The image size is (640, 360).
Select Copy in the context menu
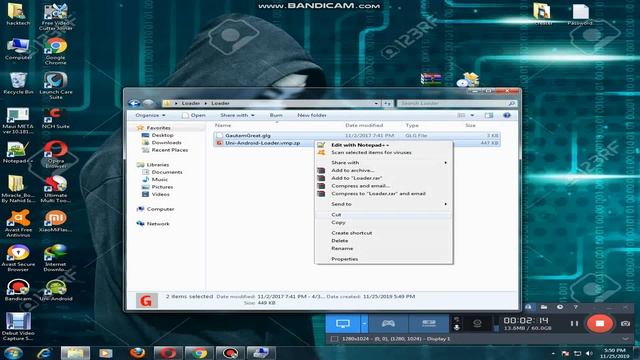coord(384,222)
